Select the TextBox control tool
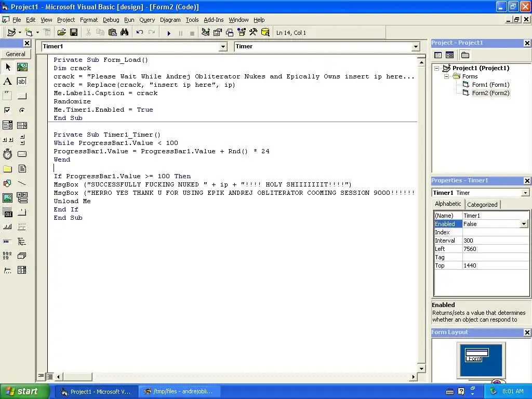532x399 pixels. coord(22,81)
